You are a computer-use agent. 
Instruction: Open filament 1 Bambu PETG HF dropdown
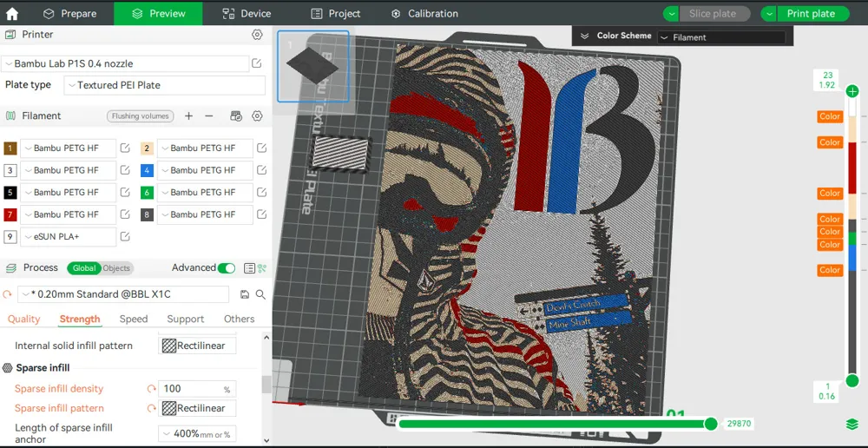coord(68,148)
